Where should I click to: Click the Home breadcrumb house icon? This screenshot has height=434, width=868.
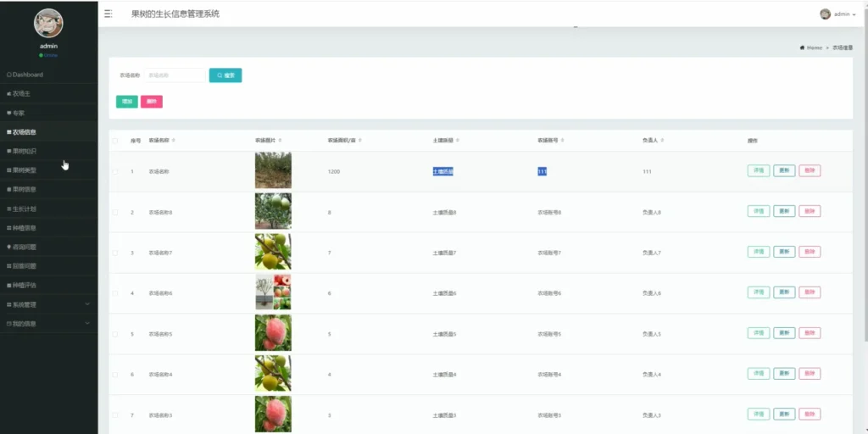802,47
